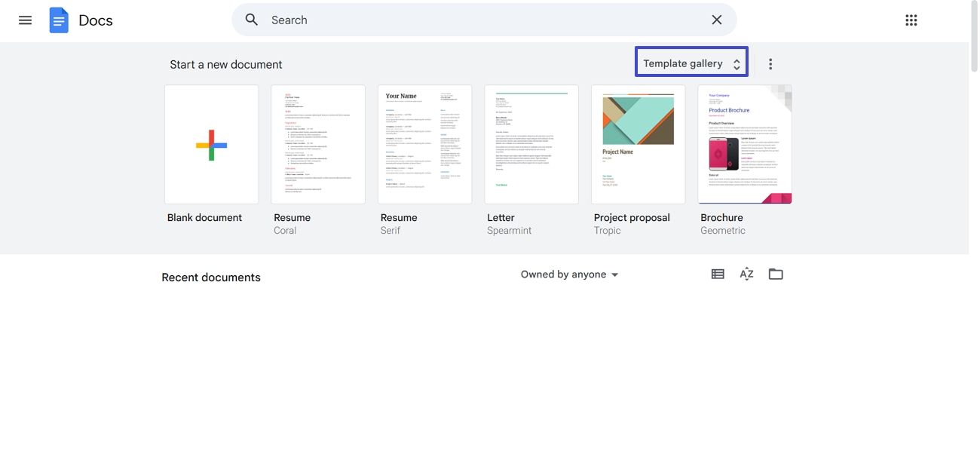Click the chevron next to Template gallery
980x463 pixels.
click(x=737, y=63)
